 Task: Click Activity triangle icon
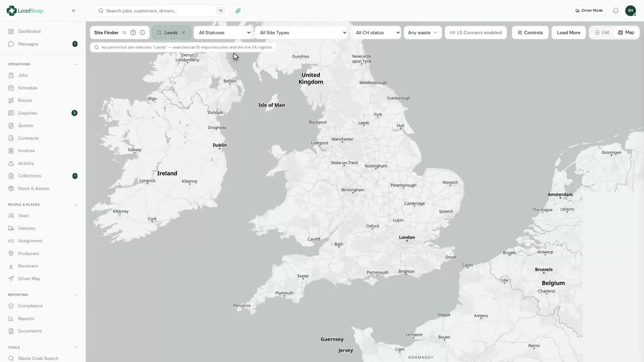pyautogui.click(x=11, y=163)
